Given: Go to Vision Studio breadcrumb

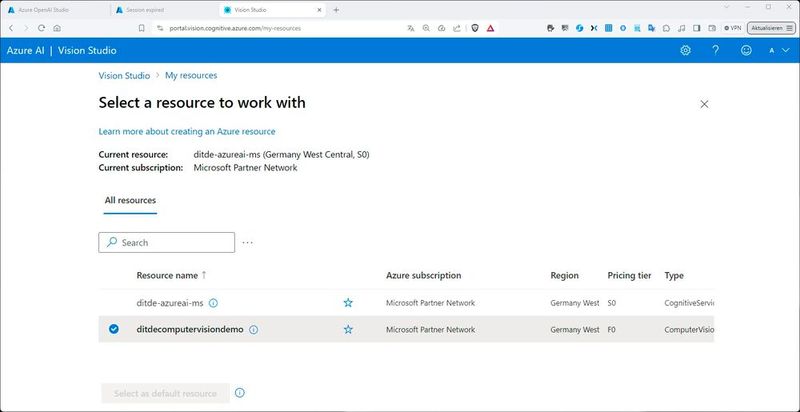Looking at the screenshot, I should tap(124, 75).
